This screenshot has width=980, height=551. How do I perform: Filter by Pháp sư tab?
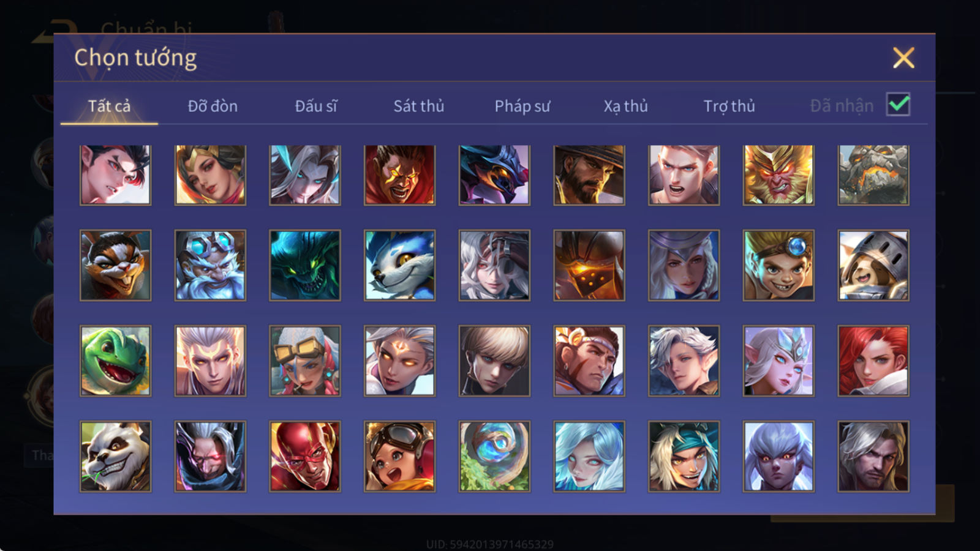tap(522, 106)
